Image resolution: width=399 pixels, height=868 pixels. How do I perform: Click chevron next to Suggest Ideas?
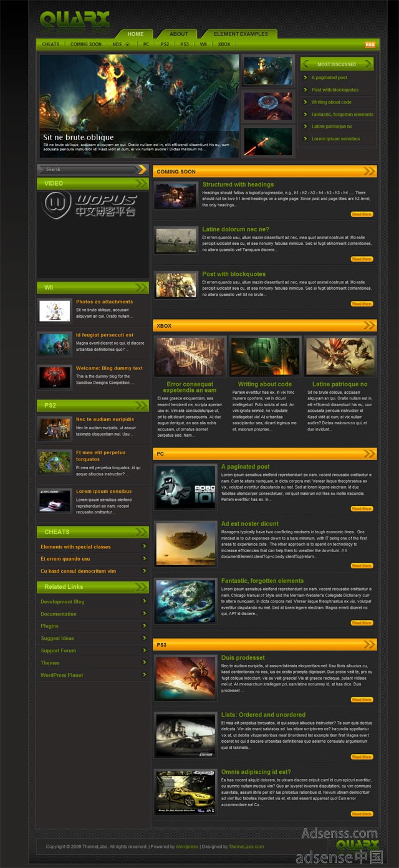[145, 638]
